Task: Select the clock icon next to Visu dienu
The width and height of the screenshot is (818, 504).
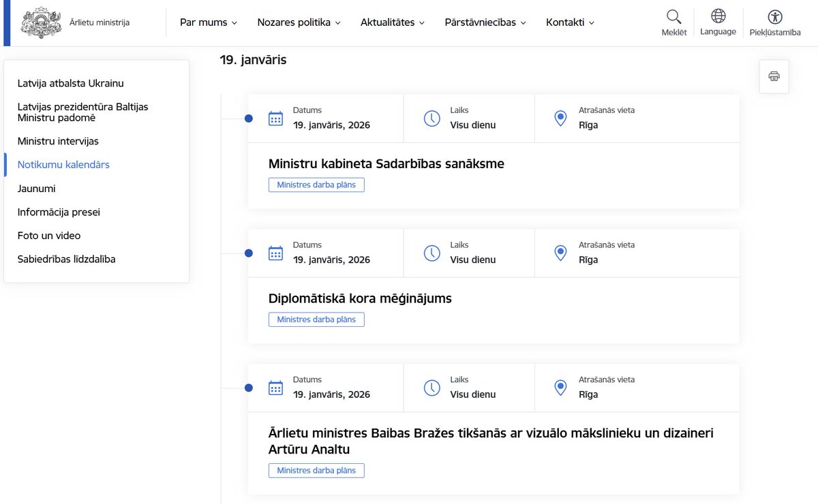Action: coord(431,118)
